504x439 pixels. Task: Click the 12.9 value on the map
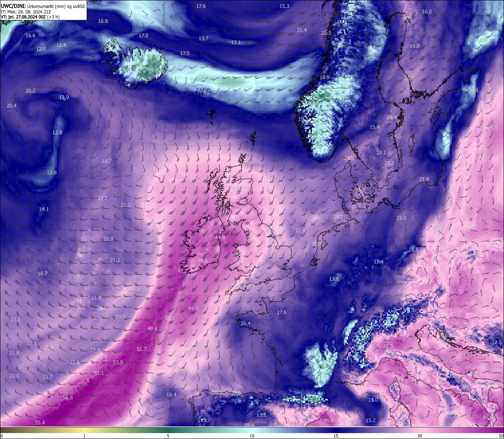[x=64, y=97]
